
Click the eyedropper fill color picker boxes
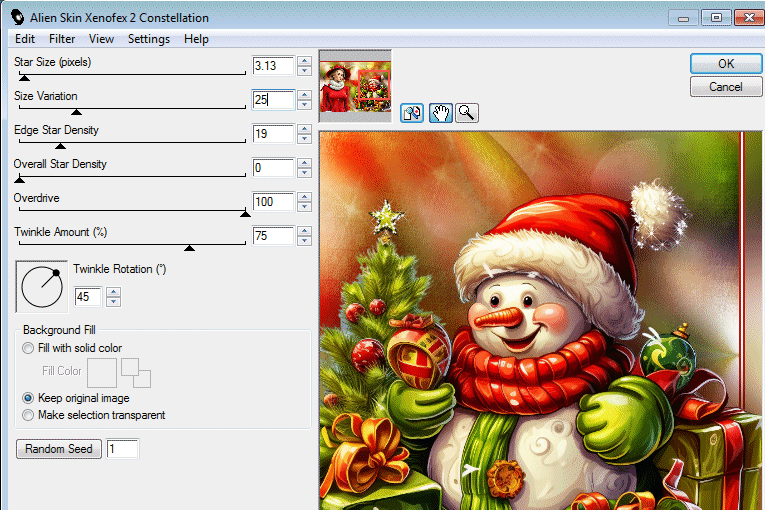(136, 373)
